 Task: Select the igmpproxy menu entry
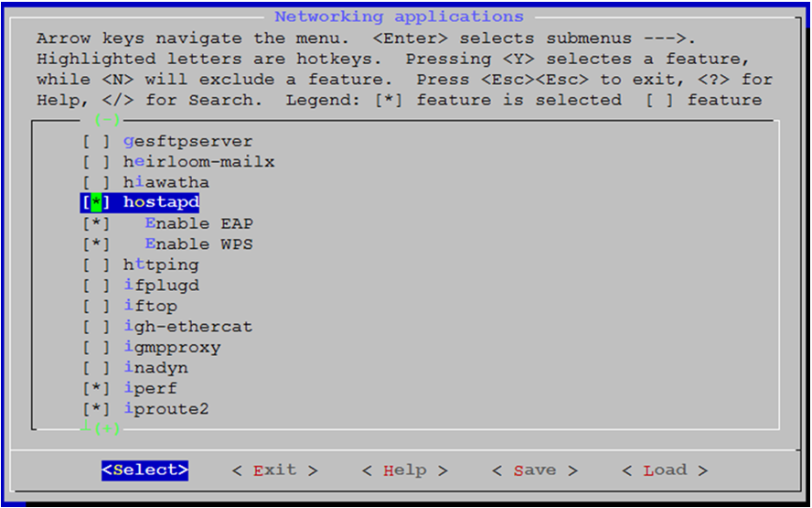172,348
